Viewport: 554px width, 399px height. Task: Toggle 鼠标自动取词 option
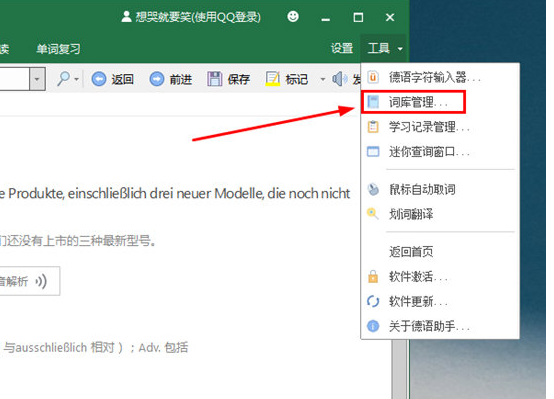point(440,189)
